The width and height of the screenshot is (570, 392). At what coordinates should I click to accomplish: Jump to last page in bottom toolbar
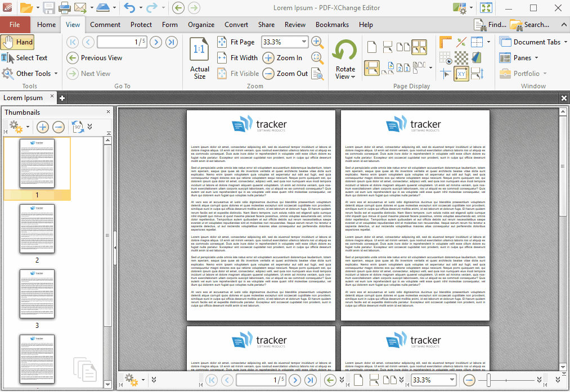tap(310, 380)
